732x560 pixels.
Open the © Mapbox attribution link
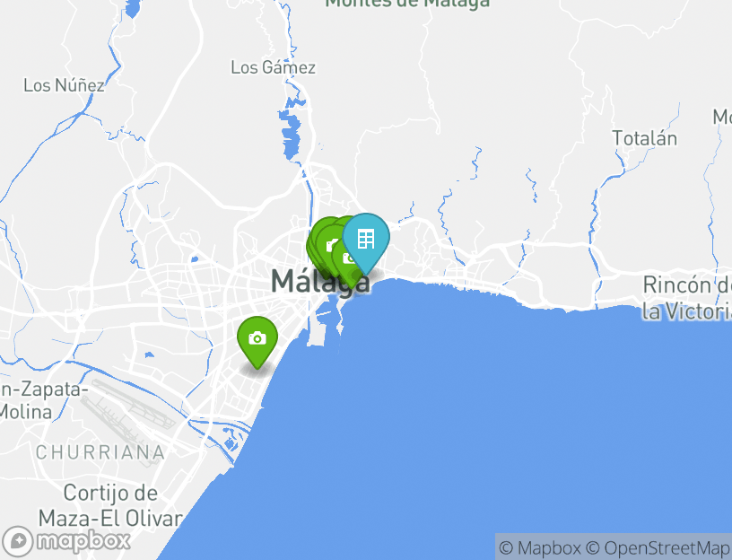[x=540, y=547]
